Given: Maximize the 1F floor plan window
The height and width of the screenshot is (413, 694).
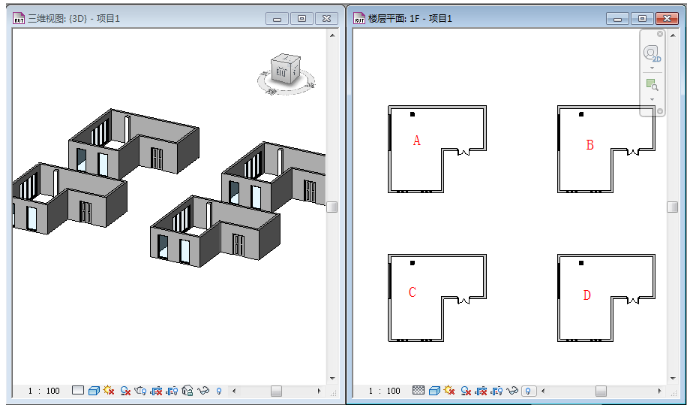Looking at the screenshot, I should pyautogui.click(x=642, y=19).
